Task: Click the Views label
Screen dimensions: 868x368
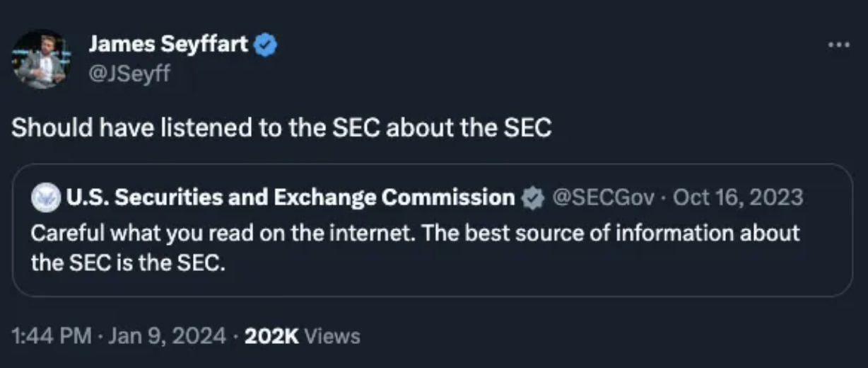Action: [332, 335]
